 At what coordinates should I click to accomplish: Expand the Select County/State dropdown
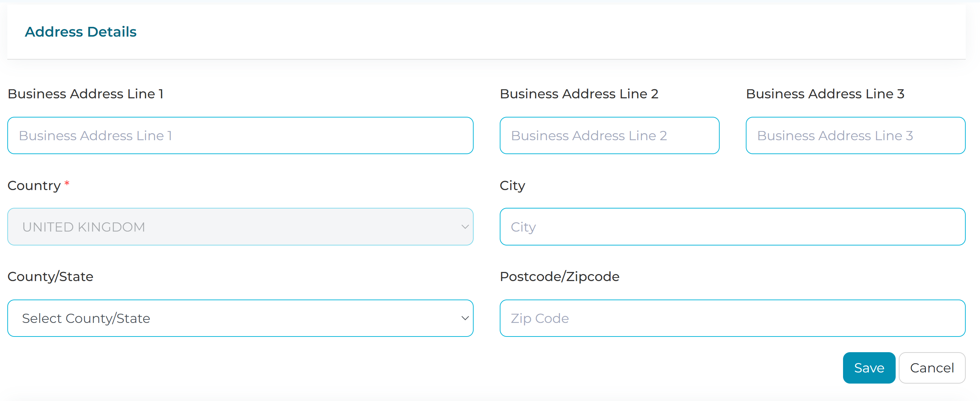[x=240, y=318]
